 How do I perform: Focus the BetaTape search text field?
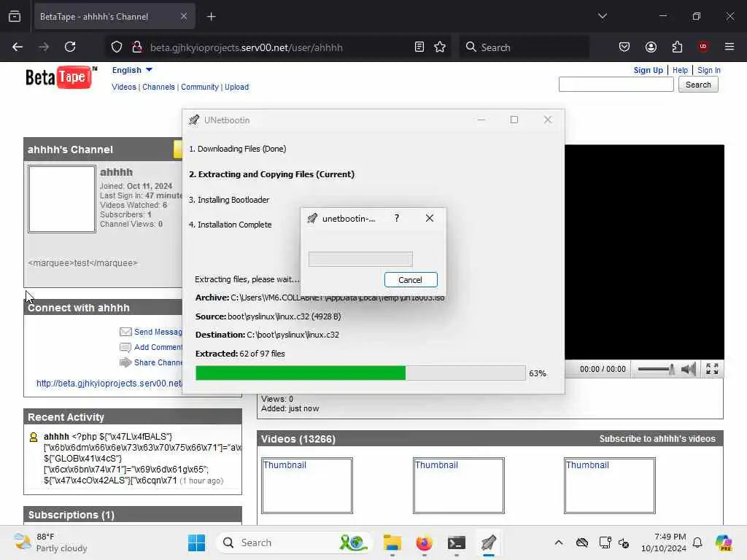[x=616, y=85]
